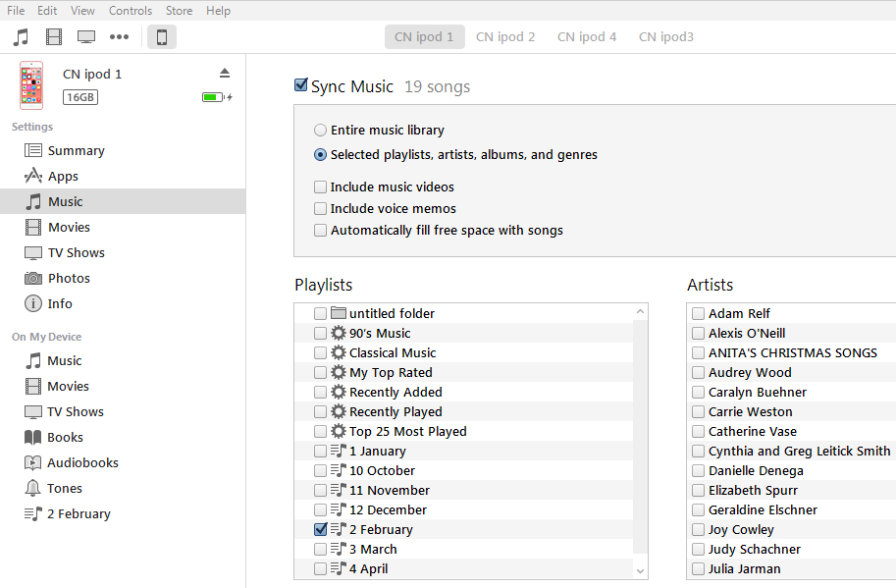The height and width of the screenshot is (588, 896).
Task: Click the 1 January playlist icon
Action: pos(339,451)
